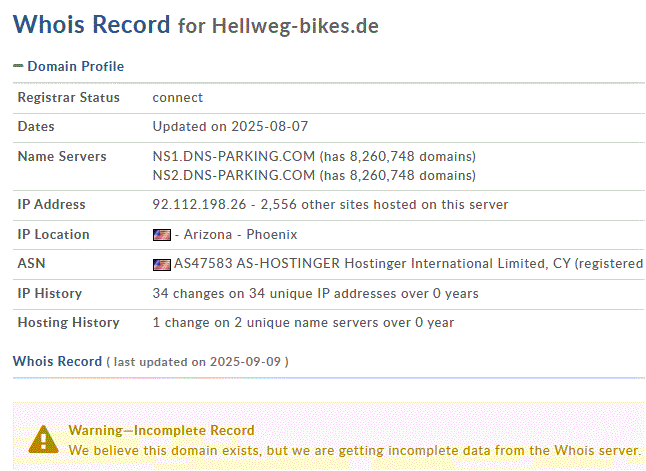Click the Registrar Status row label

click(x=68, y=98)
